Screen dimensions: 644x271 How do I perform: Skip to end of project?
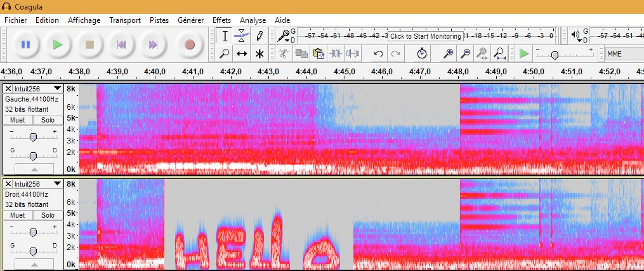coord(153,44)
